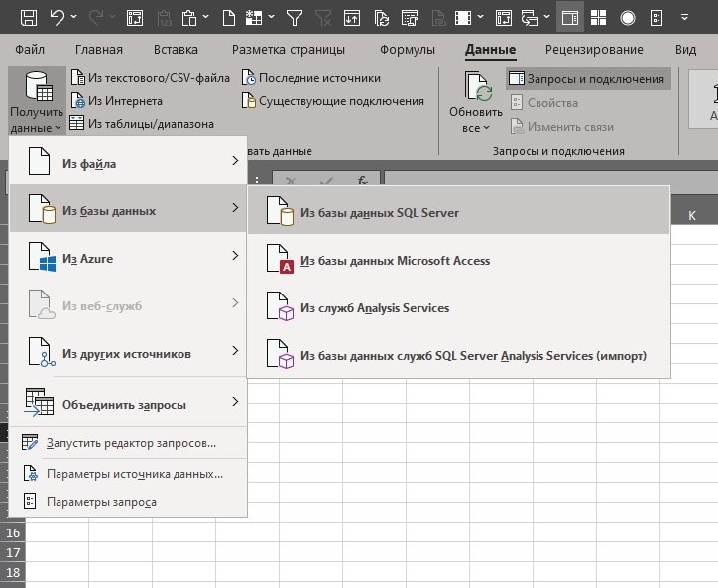
Task: Open Customize Quick Access Toolbar dropdown
Action: click(684, 18)
